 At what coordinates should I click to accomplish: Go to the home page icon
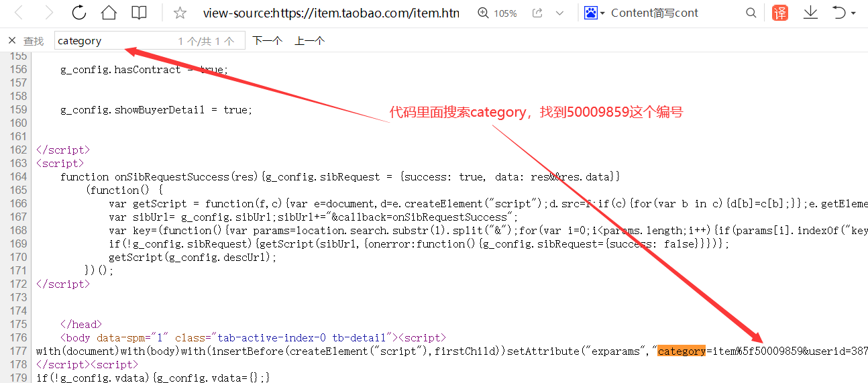(109, 13)
